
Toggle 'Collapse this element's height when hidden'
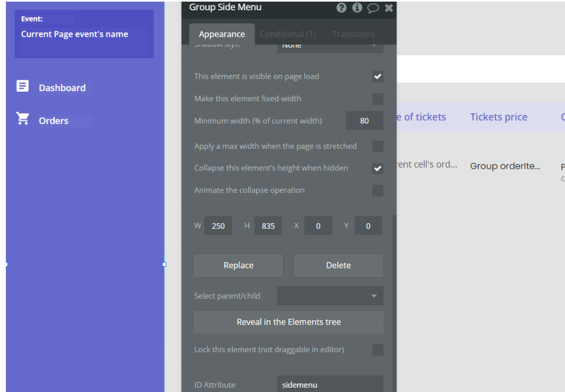[x=378, y=168]
